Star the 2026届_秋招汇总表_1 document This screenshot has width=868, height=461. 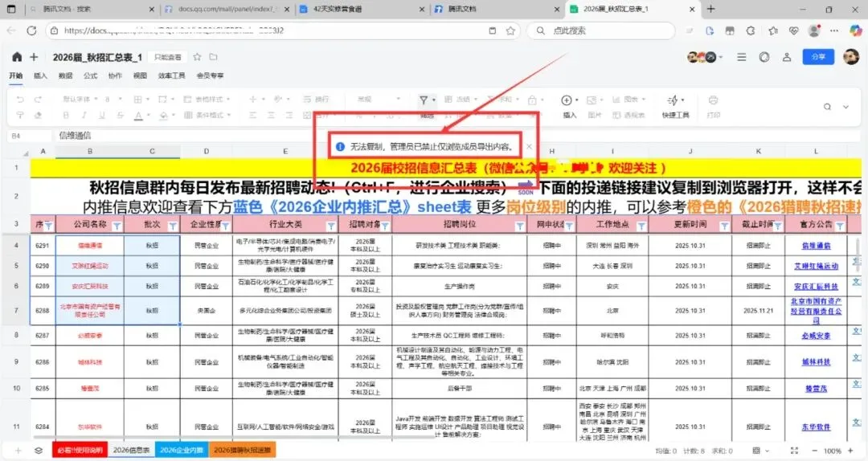pos(197,57)
